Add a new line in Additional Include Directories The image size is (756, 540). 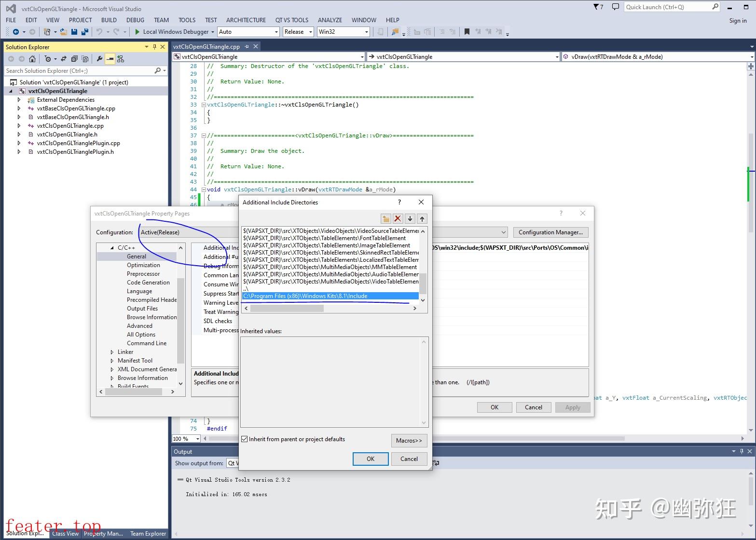(385, 218)
